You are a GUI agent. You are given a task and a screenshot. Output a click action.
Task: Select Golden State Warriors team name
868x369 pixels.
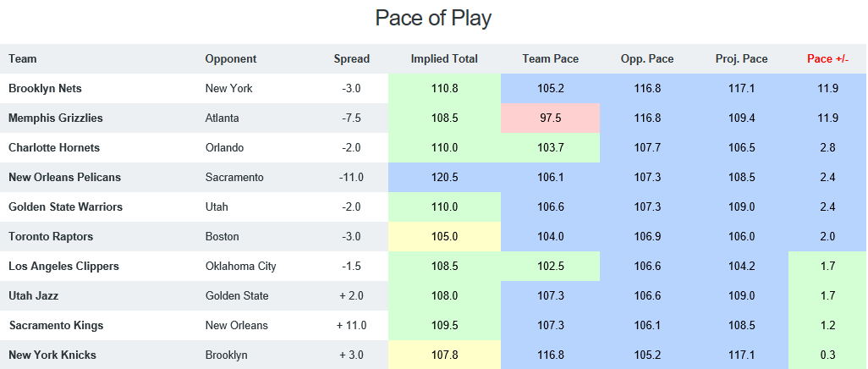tap(65, 207)
